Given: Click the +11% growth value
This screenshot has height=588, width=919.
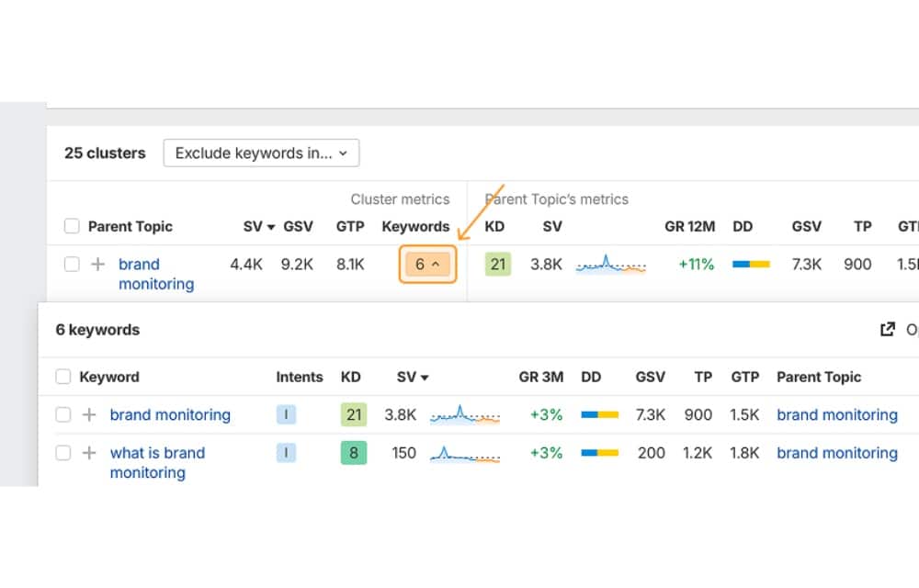Looking at the screenshot, I should [x=697, y=264].
